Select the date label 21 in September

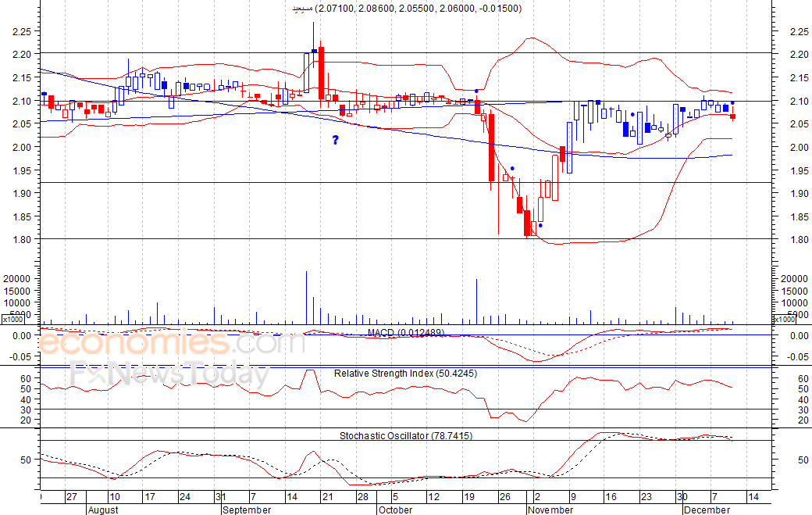327,497
